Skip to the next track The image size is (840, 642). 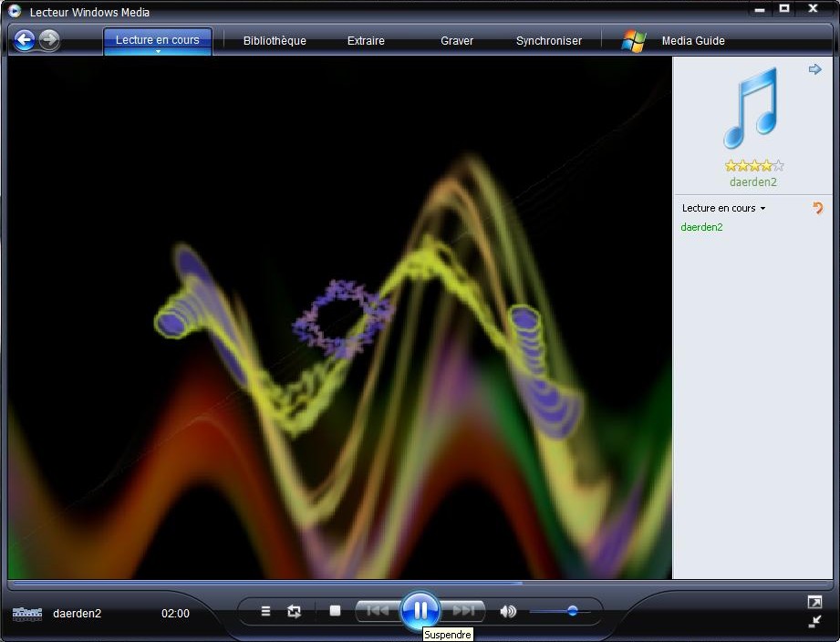click(x=464, y=610)
